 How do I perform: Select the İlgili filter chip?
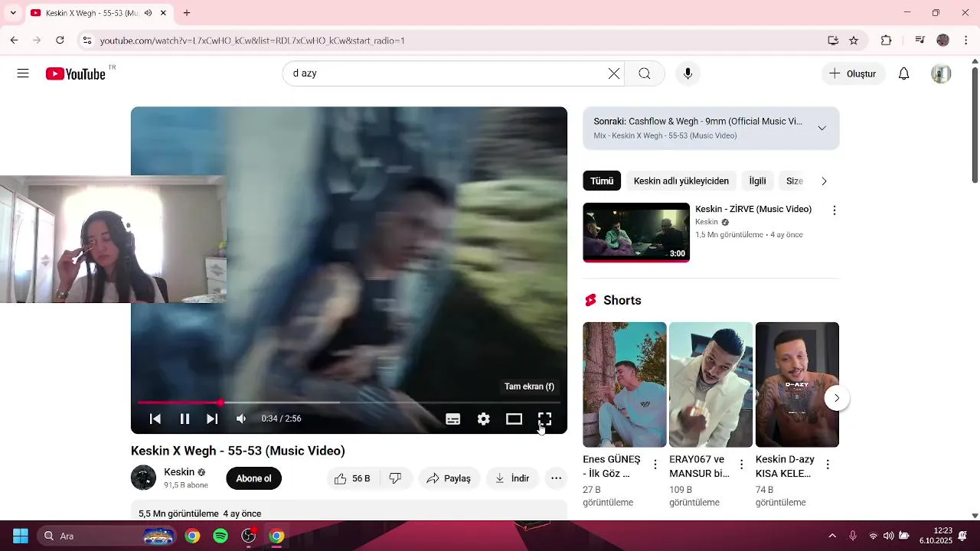coord(757,181)
